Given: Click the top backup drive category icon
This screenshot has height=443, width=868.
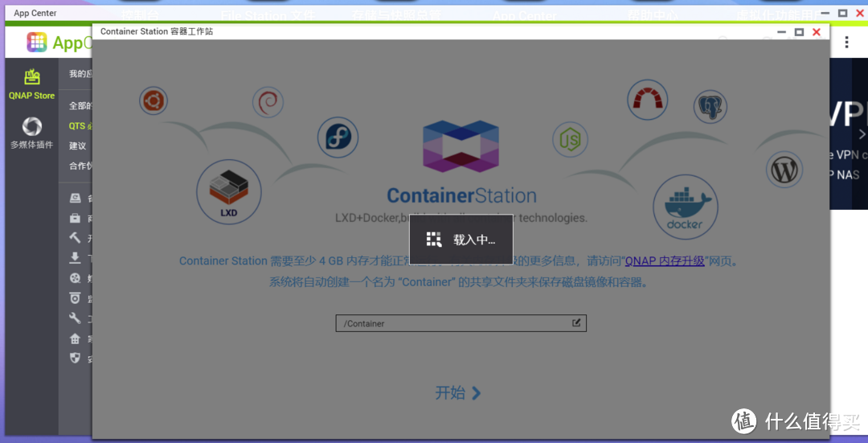Looking at the screenshot, I should pyautogui.click(x=75, y=199).
